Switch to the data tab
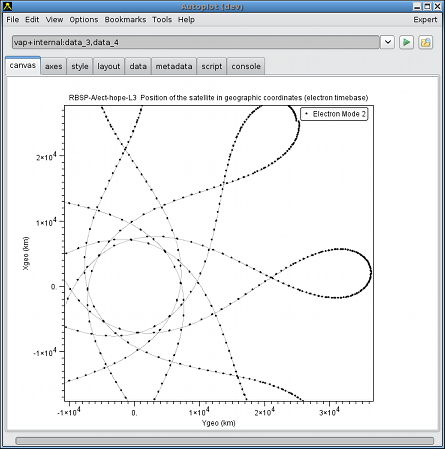This screenshot has height=449, width=445. [138, 66]
